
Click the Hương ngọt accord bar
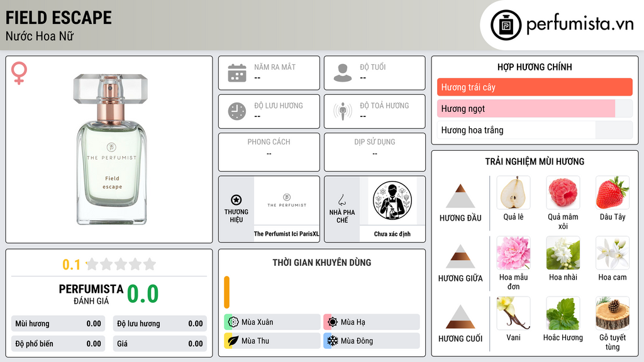click(x=535, y=108)
